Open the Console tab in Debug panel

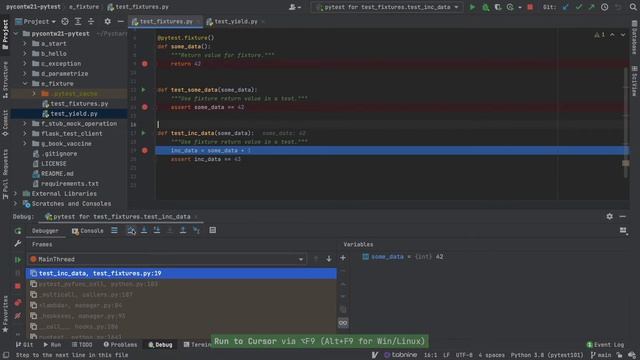[88, 231]
